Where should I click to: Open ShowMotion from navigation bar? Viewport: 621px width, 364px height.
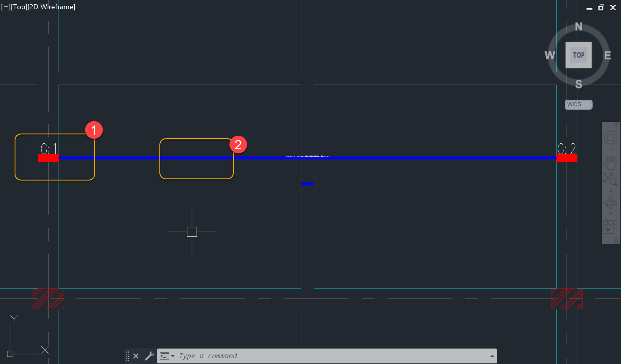(610, 227)
